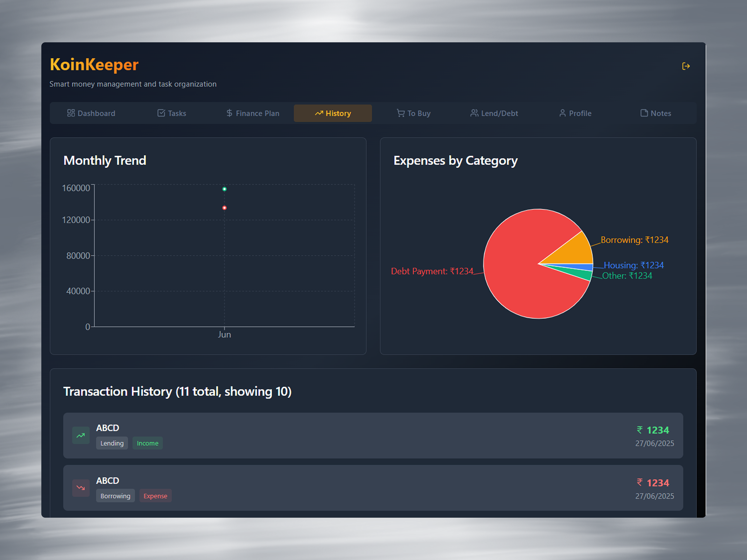This screenshot has height=560, width=747.
Task: Click the green income data point for Jun
Action: pyautogui.click(x=224, y=189)
